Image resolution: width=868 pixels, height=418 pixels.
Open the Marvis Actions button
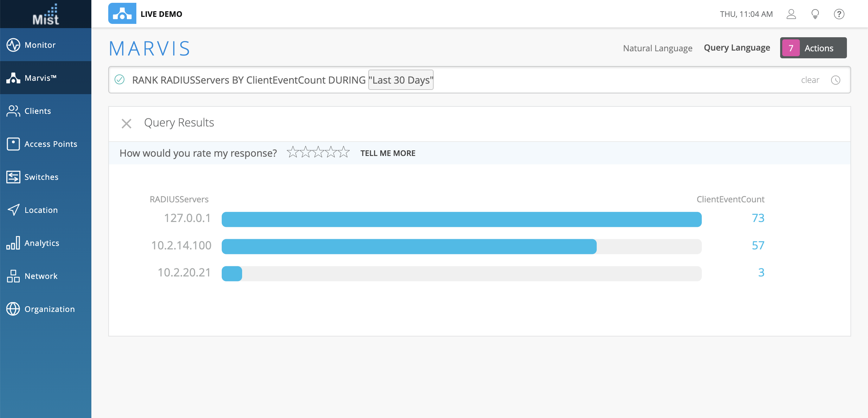click(x=813, y=48)
